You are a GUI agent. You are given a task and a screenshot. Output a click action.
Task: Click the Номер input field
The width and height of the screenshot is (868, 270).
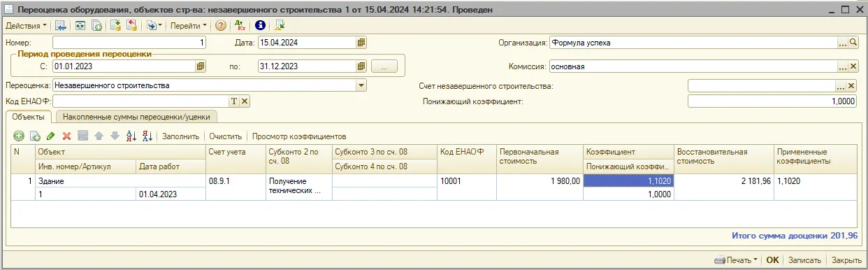(129, 43)
